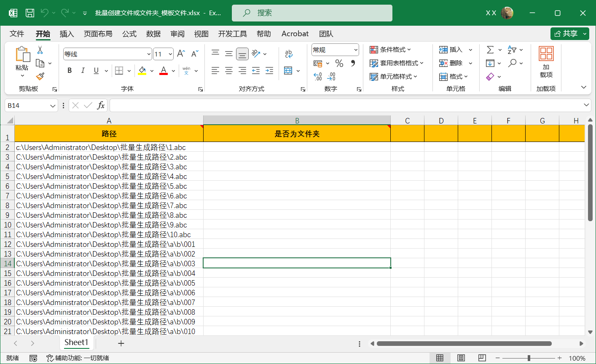
Task: Click the percent style (%) icon
Action: pos(339,63)
